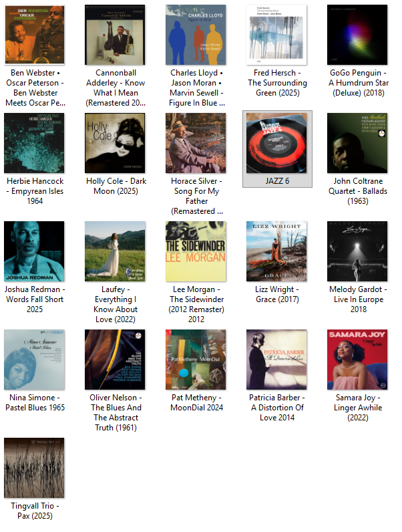
Task: Select Joshua Redman Words Fall Short folder
Action: 34,267
